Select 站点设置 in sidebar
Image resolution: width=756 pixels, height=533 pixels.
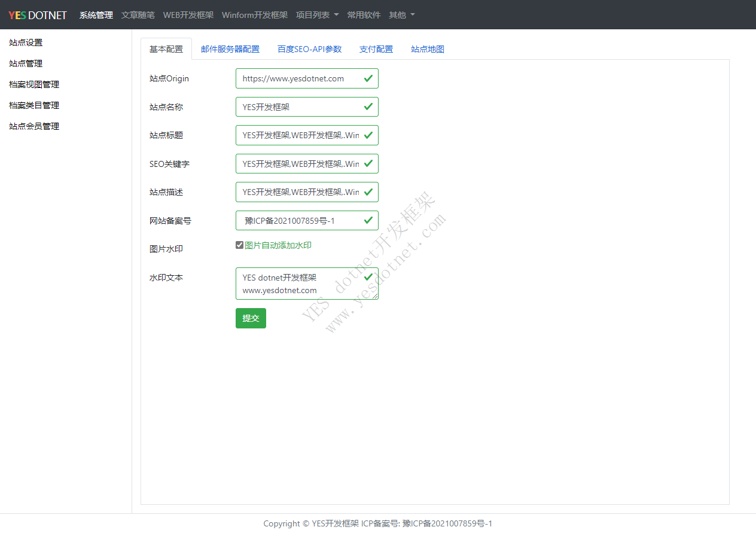[26, 42]
